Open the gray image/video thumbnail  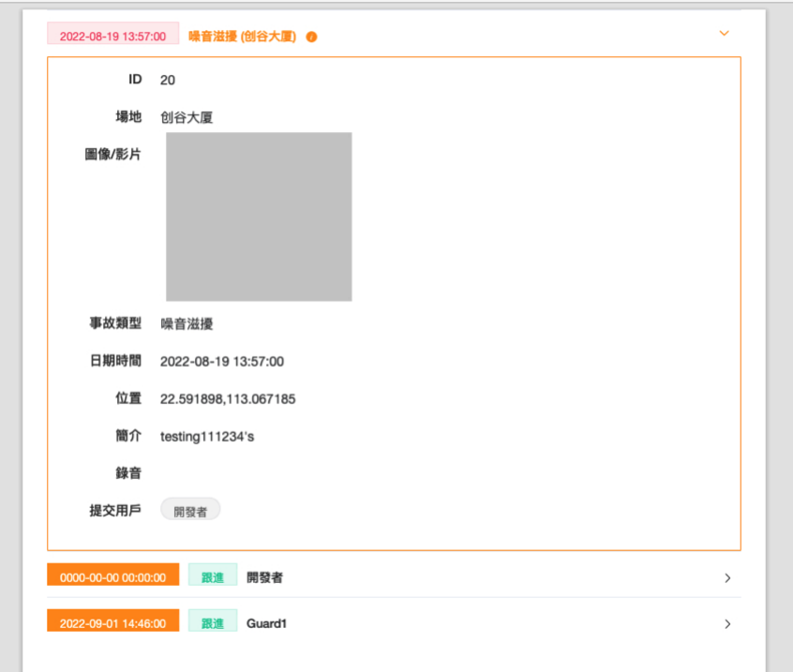[259, 217]
